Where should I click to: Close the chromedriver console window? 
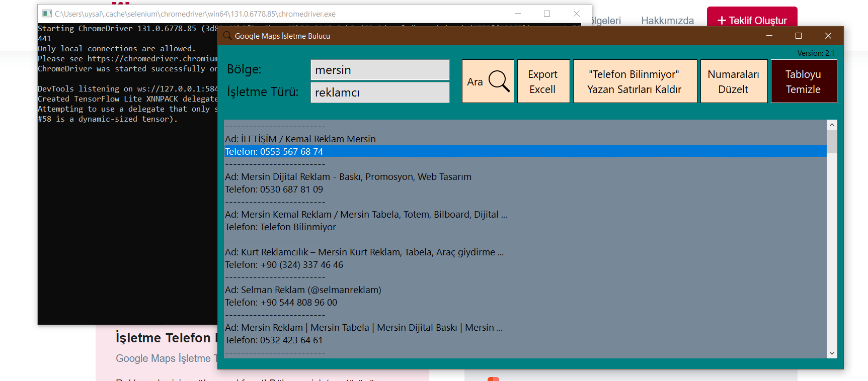pos(577,14)
